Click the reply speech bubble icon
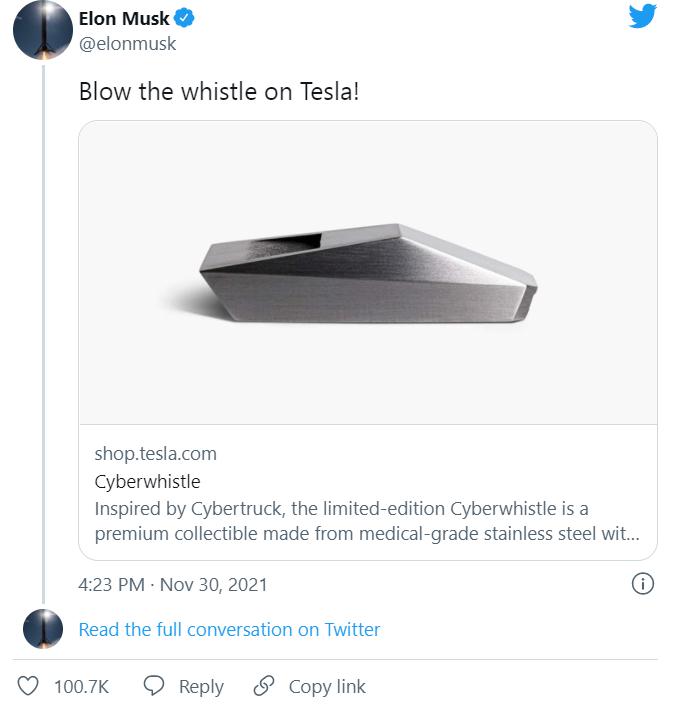Image resolution: width=679 pixels, height=710 pixels. [x=154, y=686]
